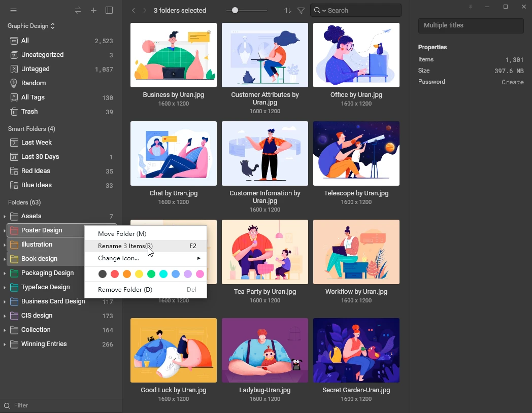The height and width of the screenshot is (413, 532).
Task: Open the hamburger menu in top-left corner
Action: click(13, 10)
